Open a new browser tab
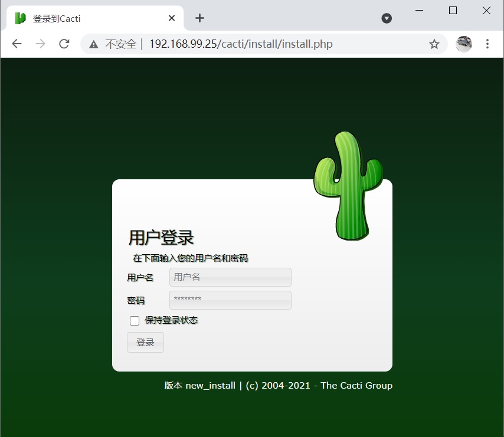Screen dimensions: 504x437 point(199,18)
